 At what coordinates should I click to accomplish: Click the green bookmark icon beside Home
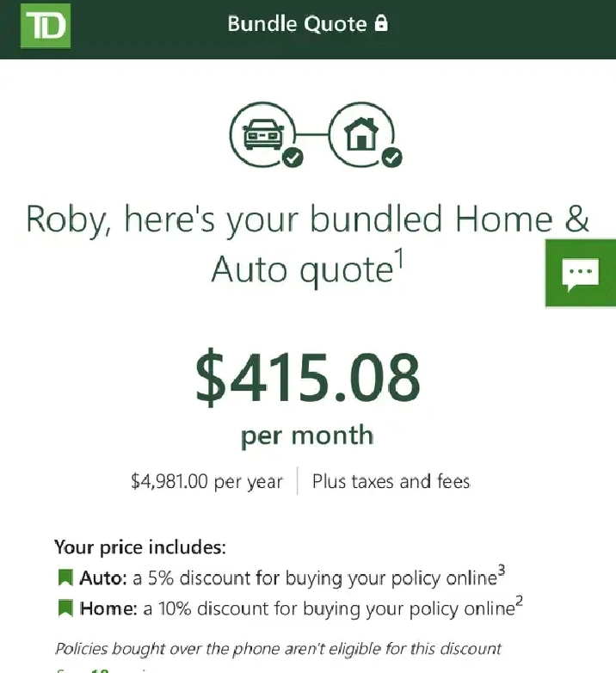click(65, 608)
